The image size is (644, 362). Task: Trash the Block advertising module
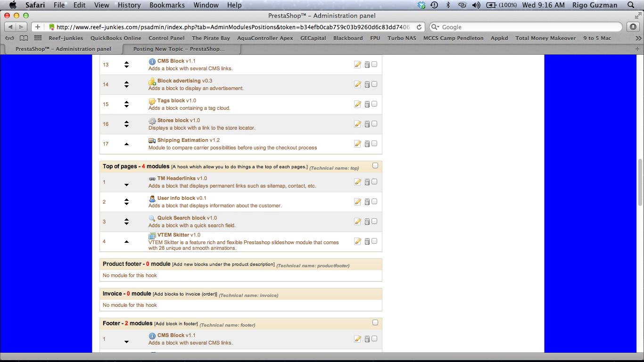(367, 84)
